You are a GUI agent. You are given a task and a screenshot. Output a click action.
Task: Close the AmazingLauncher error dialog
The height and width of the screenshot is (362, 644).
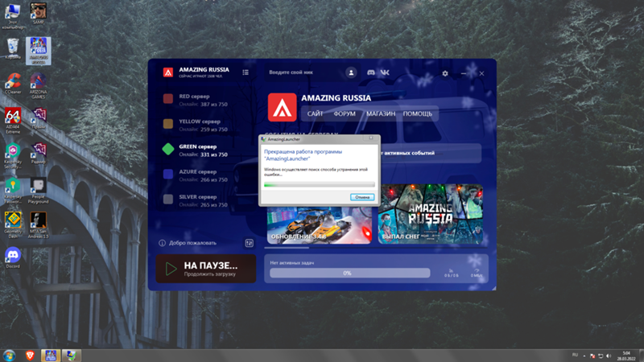(371, 138)
